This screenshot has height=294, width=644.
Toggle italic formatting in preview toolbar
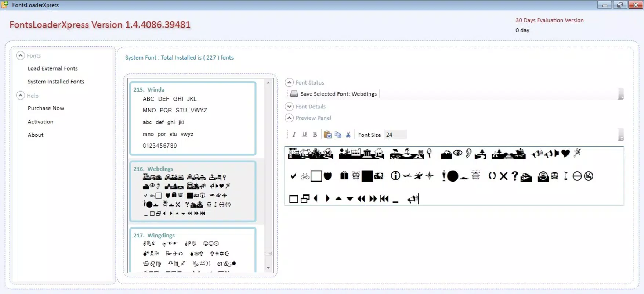294,135
